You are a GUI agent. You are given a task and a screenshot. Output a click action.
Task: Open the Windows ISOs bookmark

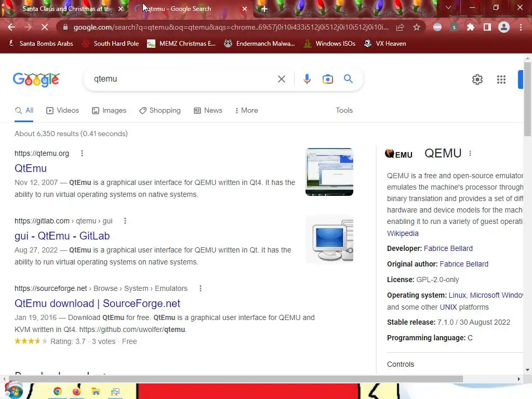(329, 44)
